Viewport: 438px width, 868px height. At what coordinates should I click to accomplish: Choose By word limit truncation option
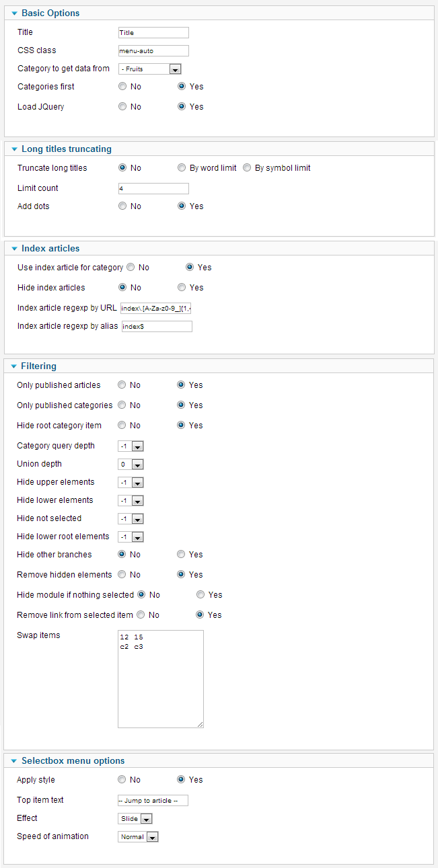[182, 168]
